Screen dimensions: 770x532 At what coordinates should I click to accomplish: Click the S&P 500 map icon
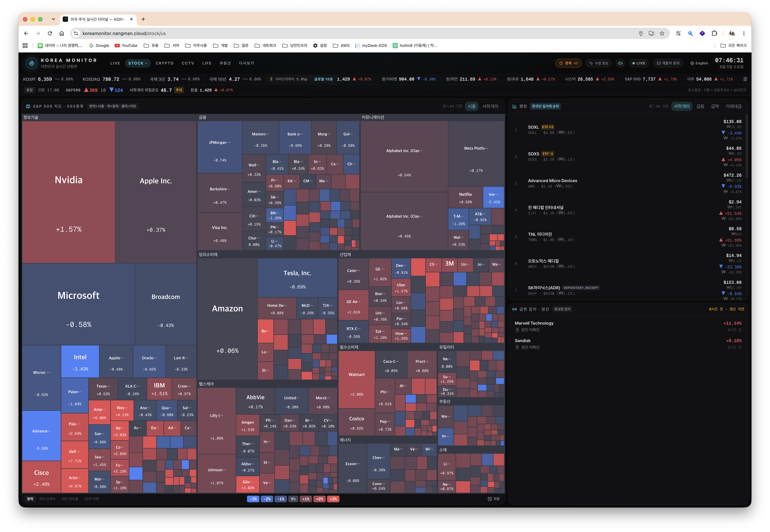click(28, 106)
